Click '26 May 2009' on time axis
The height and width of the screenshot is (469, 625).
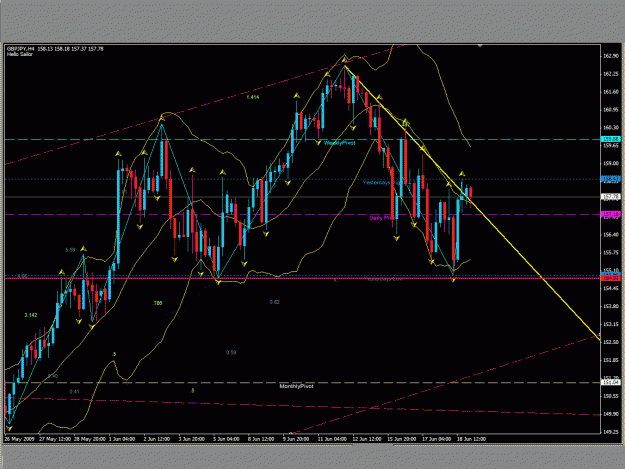[19, 439]
